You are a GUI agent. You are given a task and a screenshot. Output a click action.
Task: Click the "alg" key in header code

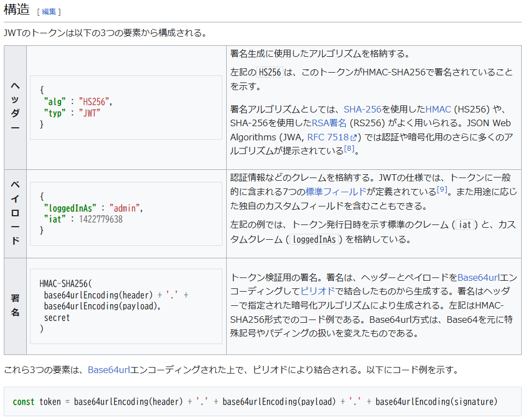tap(55, 102)
